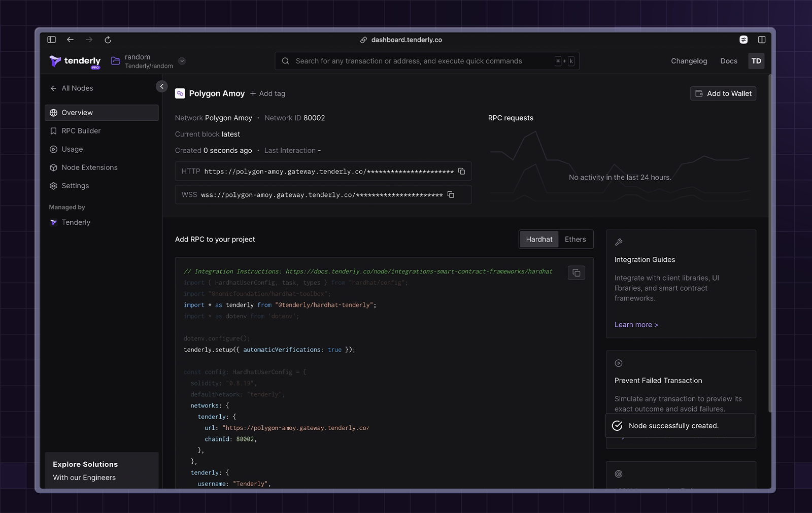Click the Integration Instructions comment URL in code
Image resolution: width=812 pixels, height=513 pixels.
(x=419, y=271)
